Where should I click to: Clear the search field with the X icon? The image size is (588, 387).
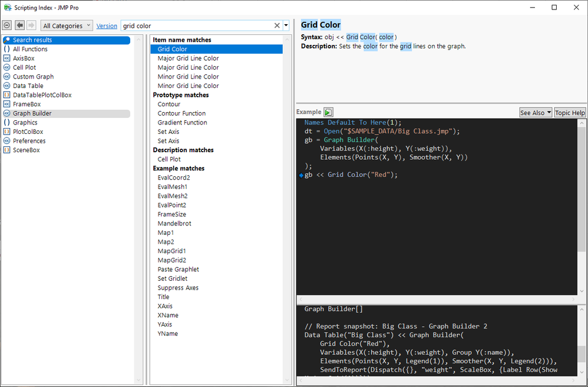point(277,26)
